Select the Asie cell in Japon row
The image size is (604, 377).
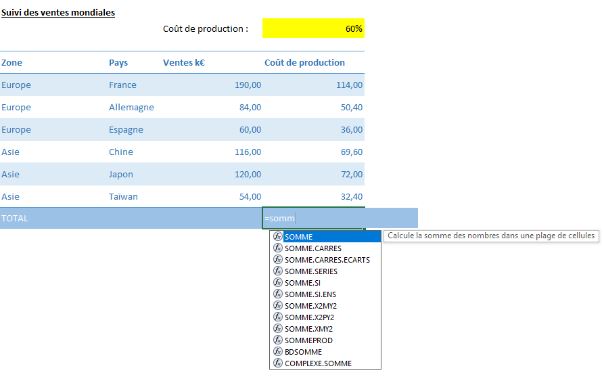coord(10,174)
